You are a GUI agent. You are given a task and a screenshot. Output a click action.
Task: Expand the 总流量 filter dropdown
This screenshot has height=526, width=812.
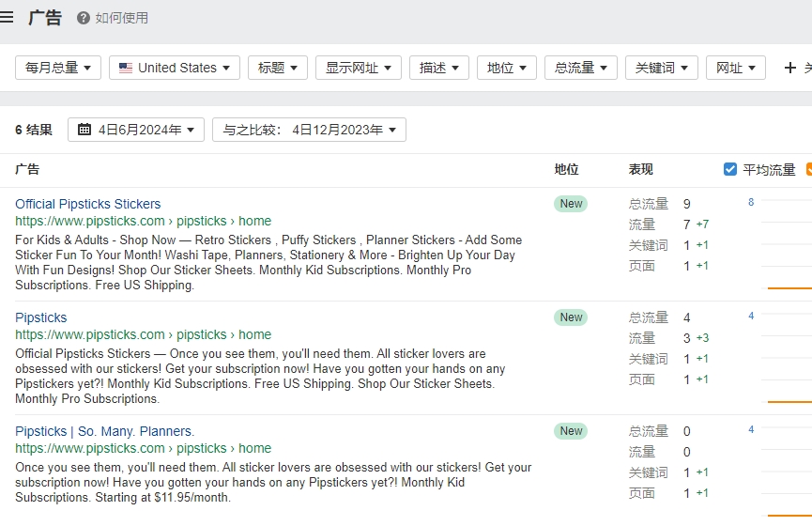tap(581, 68)
